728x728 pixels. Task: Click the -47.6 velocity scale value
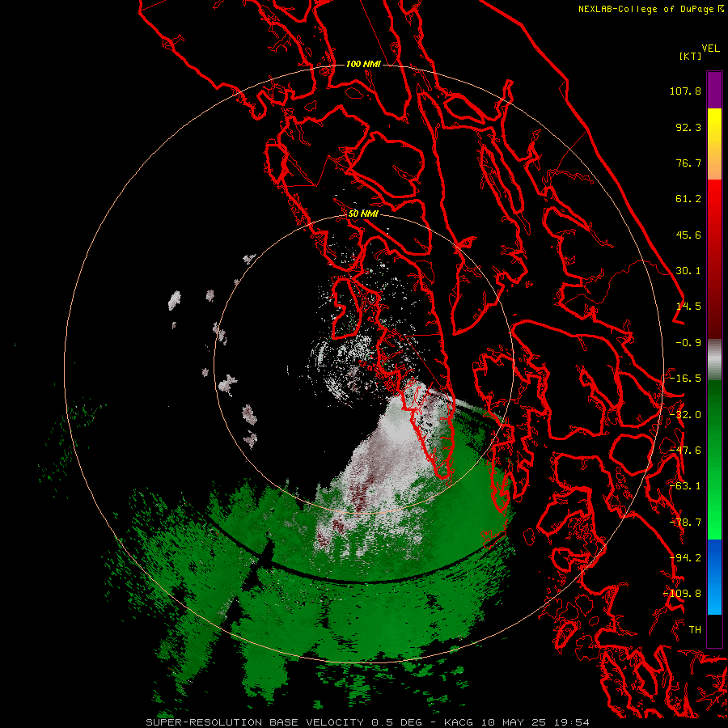point(685,451)
